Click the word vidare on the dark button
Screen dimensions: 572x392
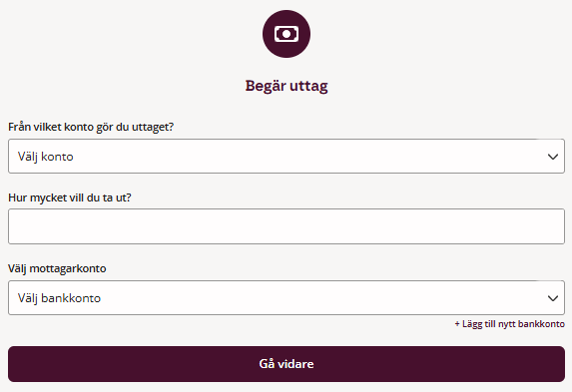click(x=295, y=364)
